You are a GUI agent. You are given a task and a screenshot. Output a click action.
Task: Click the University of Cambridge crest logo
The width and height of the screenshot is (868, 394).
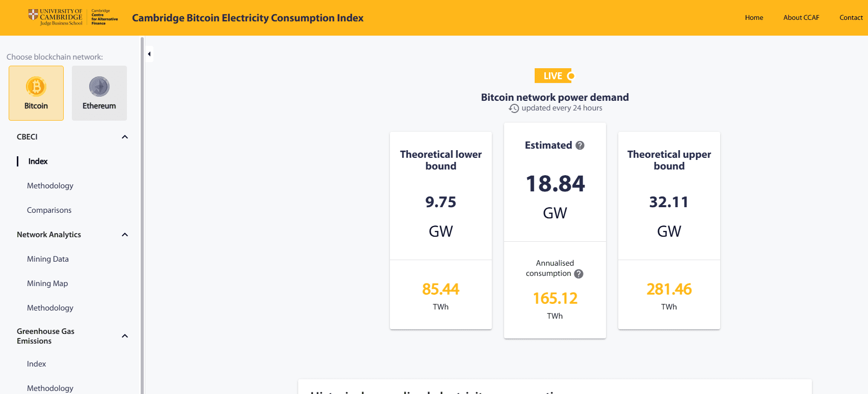click(34, 15)
